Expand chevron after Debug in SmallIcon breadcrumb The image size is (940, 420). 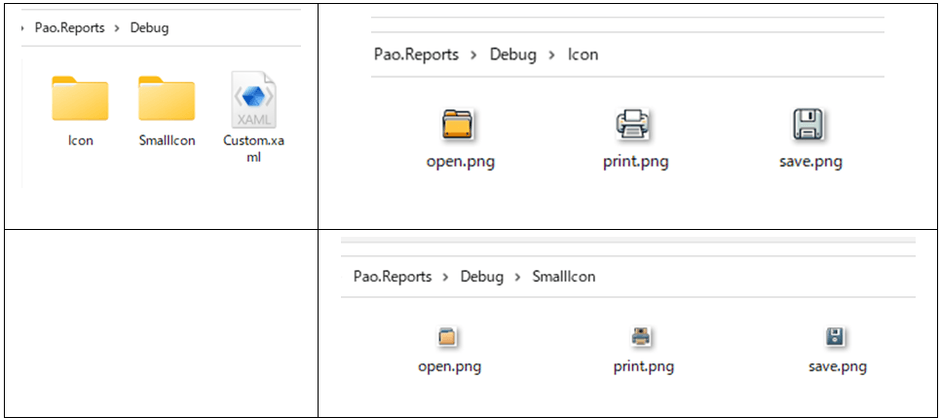click(518, 277)
